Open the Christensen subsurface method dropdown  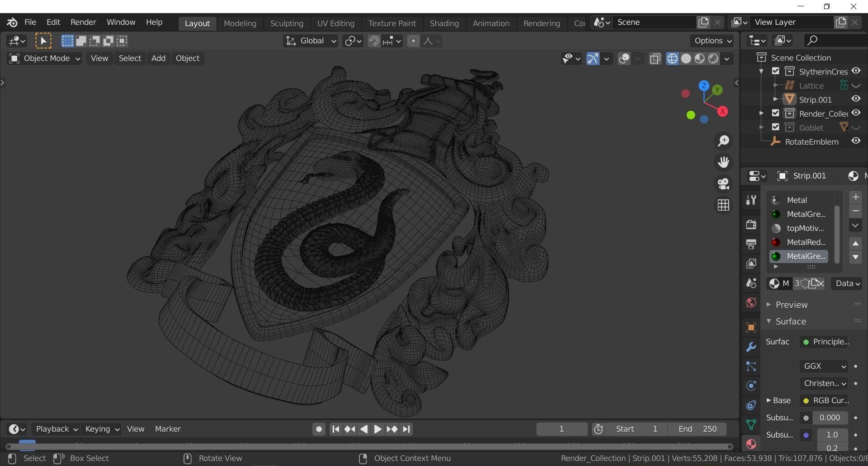coord(823,383)
